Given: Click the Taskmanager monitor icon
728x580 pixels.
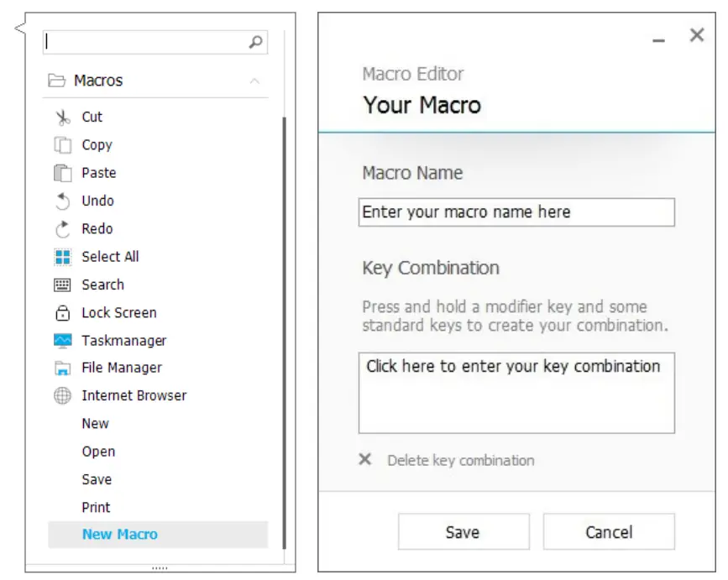Looking at the screenshot, I should click(63, 341).
